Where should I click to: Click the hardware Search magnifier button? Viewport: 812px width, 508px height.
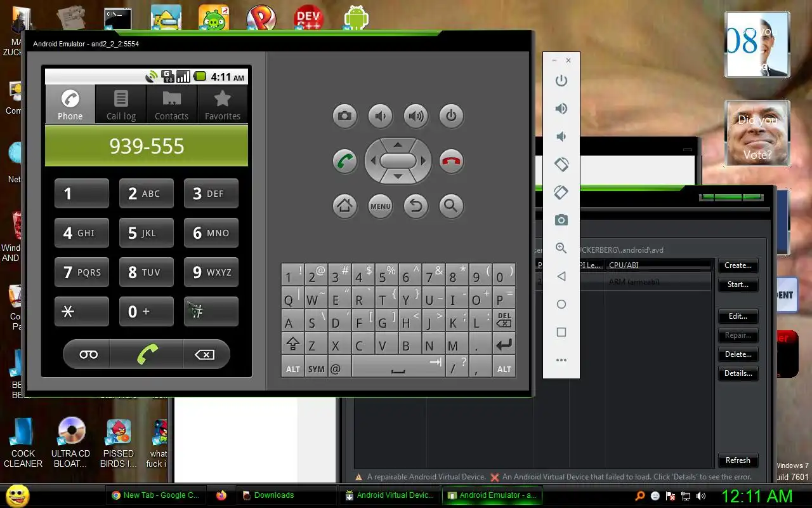click(451, 206)
